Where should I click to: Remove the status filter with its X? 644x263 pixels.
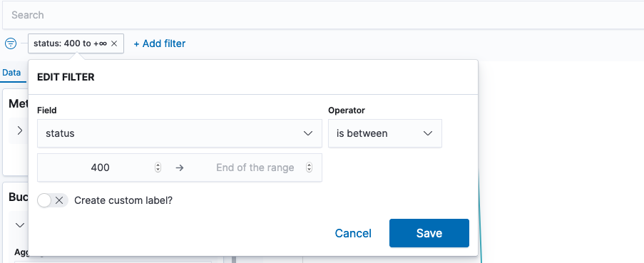click(x=114, y=43)
